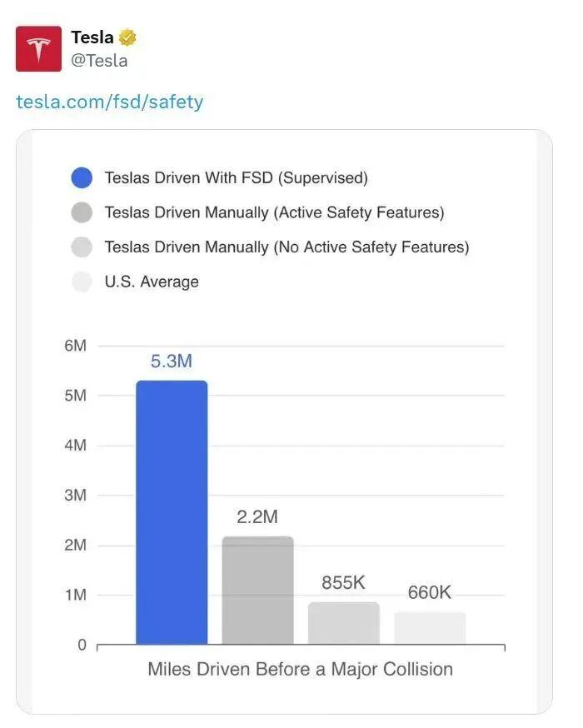This screenshot has width=583, height=728.
Task: Open the Tesla account name
Action: 92,37
